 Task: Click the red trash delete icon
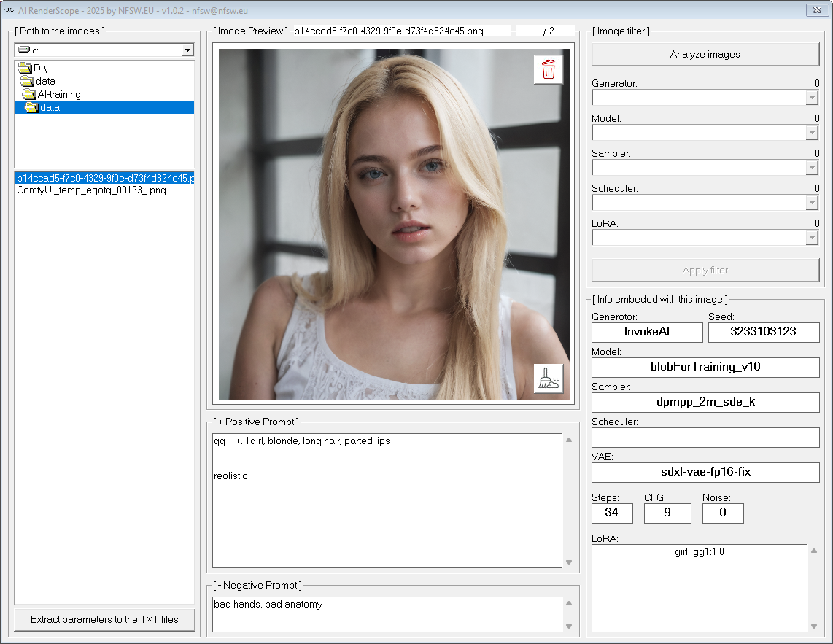548,70
